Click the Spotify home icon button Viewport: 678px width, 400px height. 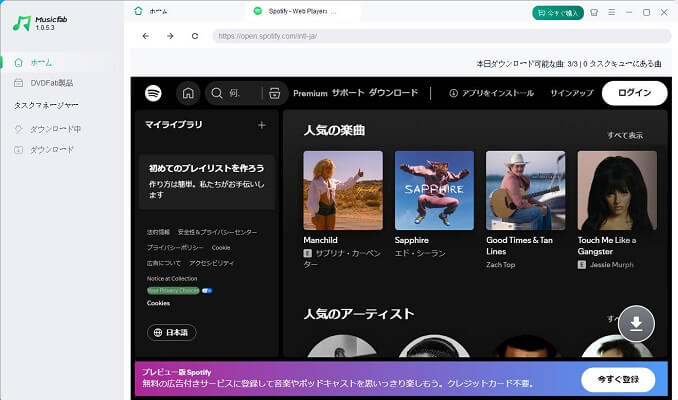pyautogui.click(x=188, y=93)
